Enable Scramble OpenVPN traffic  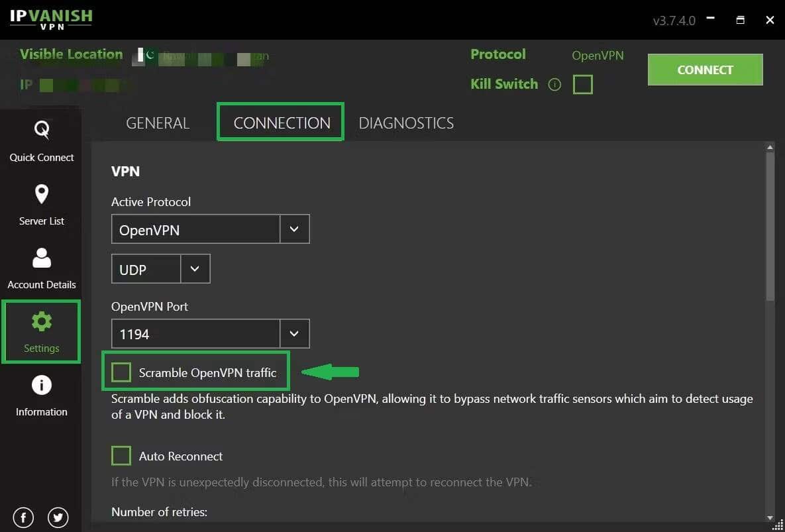tap(121, 372)
